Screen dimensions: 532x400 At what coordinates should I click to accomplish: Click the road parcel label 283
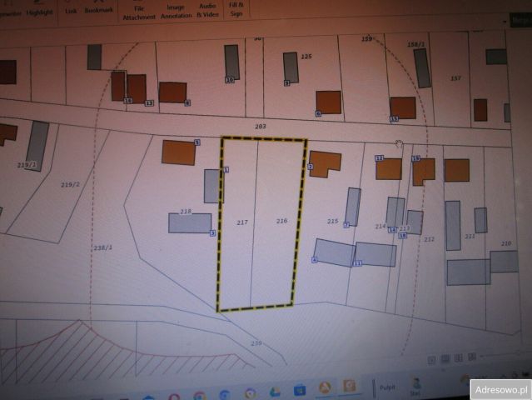coord(261,127)
